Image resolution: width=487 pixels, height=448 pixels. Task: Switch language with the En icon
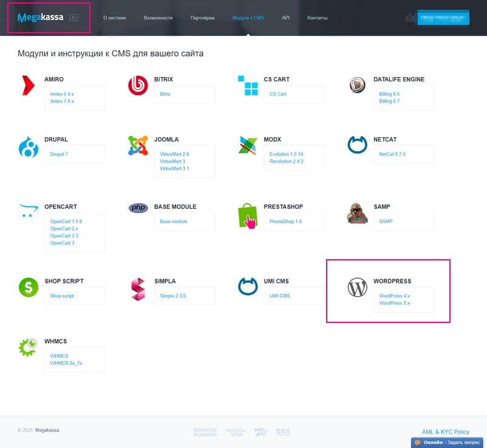(x=73, y=18)
